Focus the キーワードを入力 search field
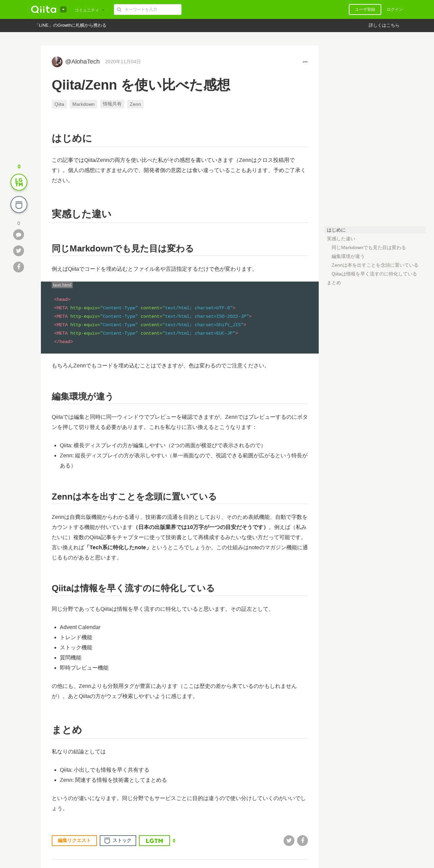434x868 pixels. pos(148,9)
